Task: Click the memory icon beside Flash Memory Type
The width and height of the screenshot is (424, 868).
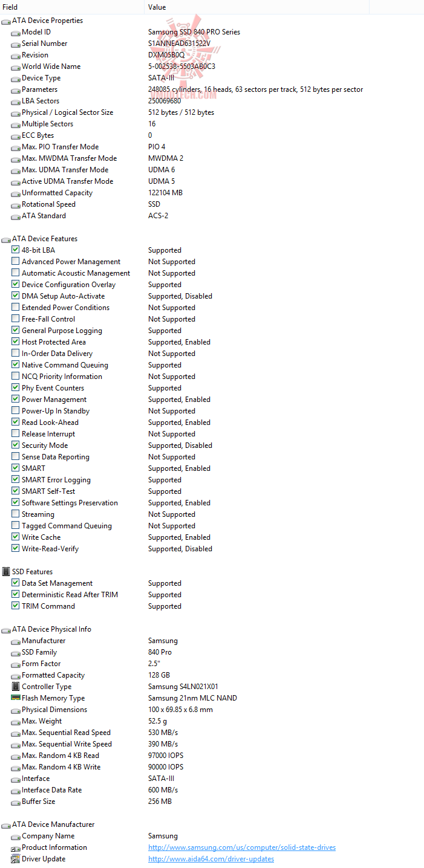Action: click(16, 698)
